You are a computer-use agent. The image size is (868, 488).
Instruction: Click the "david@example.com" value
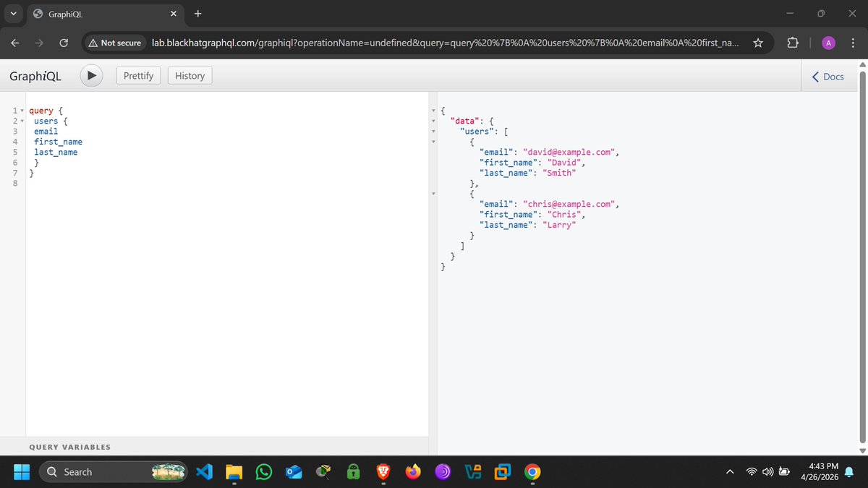coord(569,153)
